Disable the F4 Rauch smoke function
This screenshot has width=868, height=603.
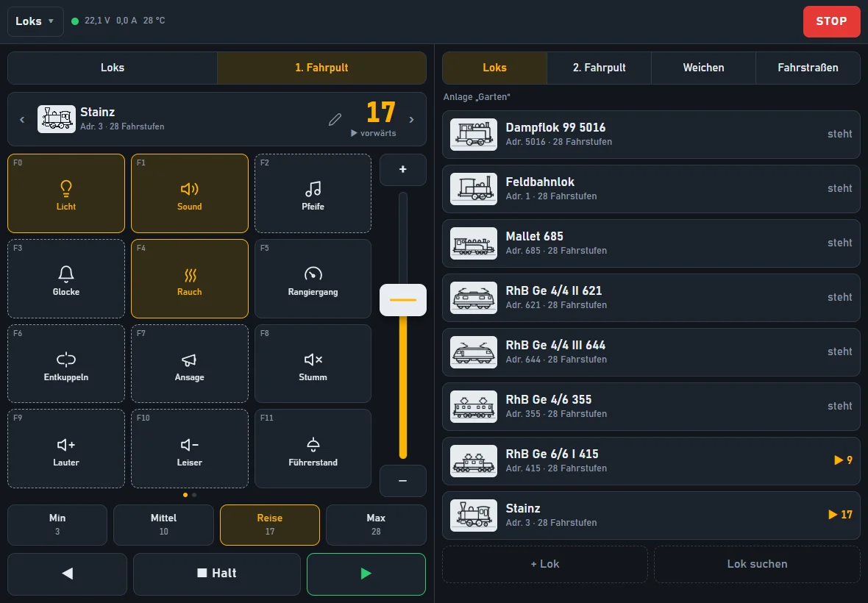[189, 279]
